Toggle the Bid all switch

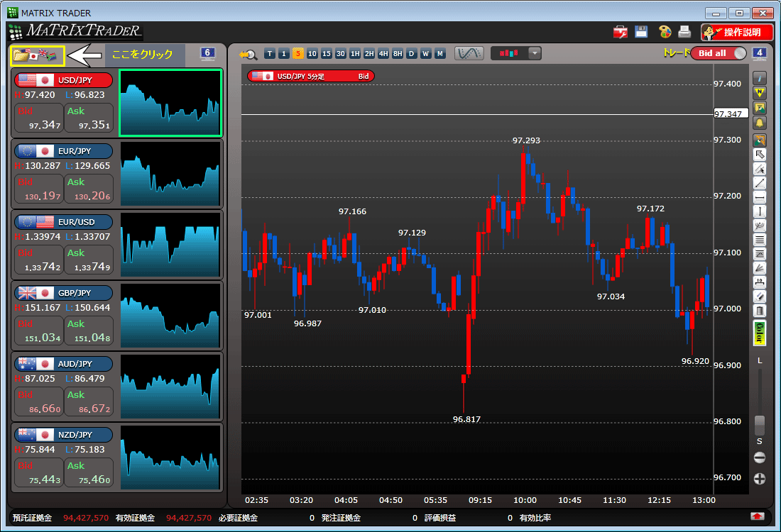point(719,53)
